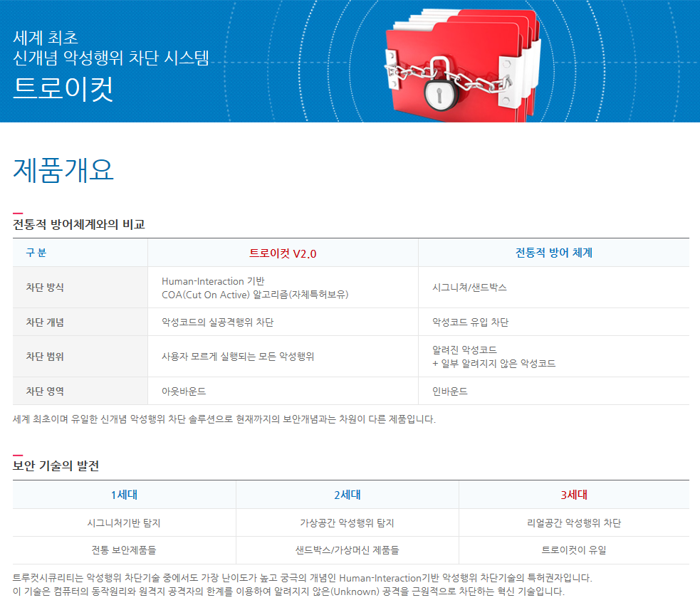This screenshot has width=700, height=615.
Task: Click '알려진 악성코드' cell text
Action: [464, 350]
